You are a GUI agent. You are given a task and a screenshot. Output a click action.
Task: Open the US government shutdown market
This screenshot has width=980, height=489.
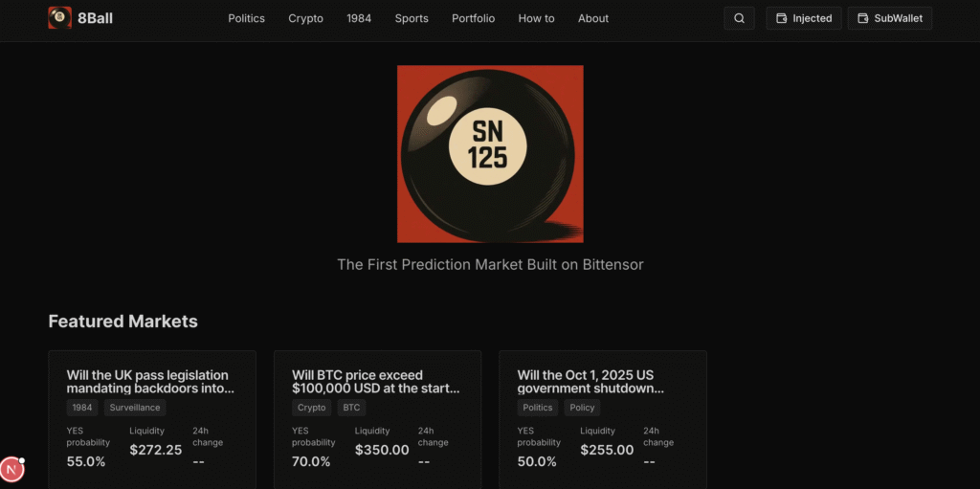click(590, 382)
